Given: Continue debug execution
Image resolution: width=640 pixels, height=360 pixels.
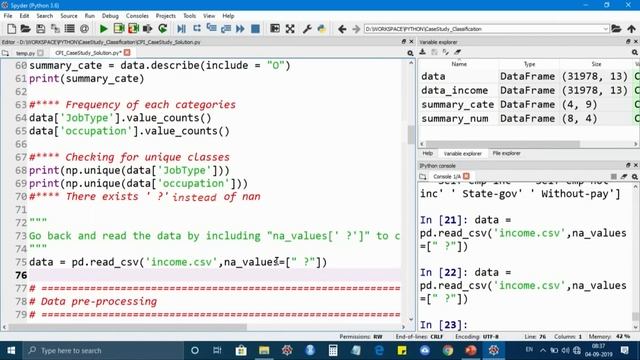Looking at the screenshot, I should click(x=240, y=29).
